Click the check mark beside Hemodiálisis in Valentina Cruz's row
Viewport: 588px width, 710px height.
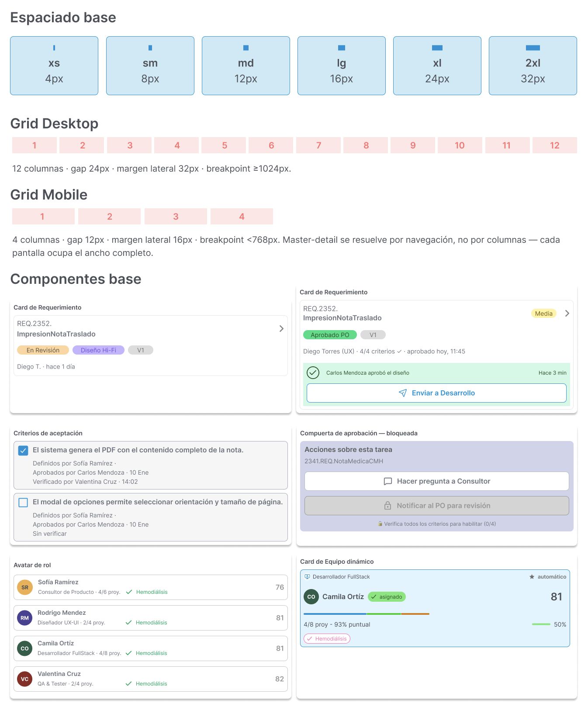[128, 684]
